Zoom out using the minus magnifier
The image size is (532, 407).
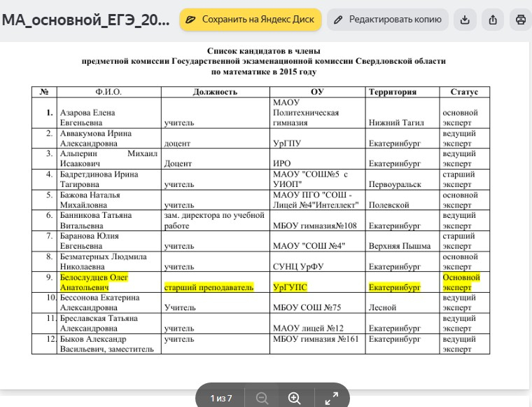coord(262,397)
